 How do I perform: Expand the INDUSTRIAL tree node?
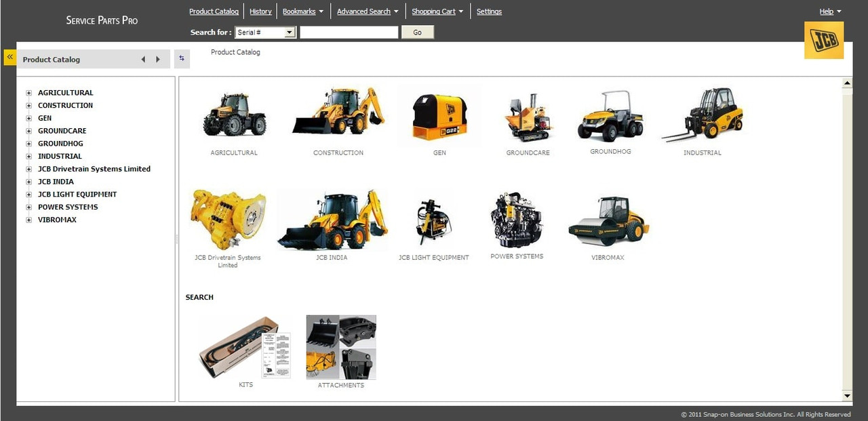[x=28, y=157]
